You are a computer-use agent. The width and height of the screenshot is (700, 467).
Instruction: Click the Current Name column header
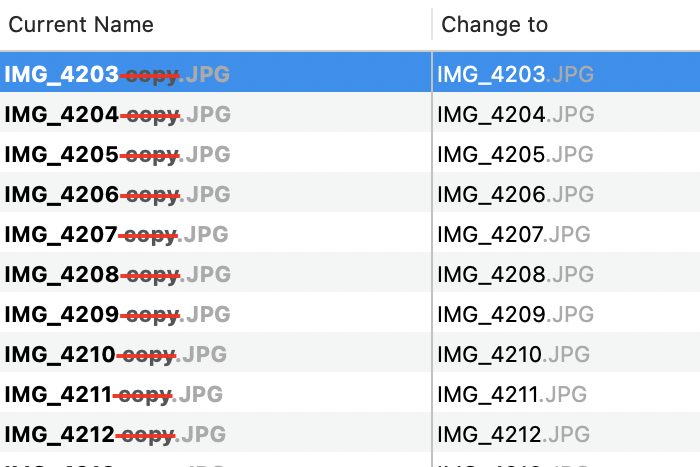click(x=81, y=25)
